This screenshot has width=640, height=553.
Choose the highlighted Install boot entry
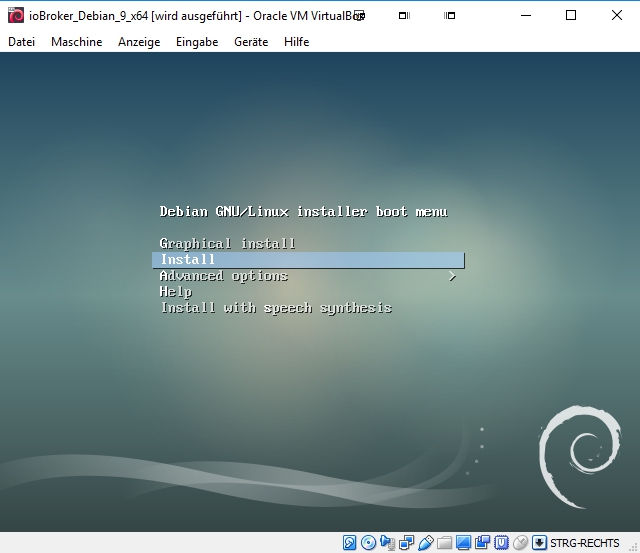309,260
